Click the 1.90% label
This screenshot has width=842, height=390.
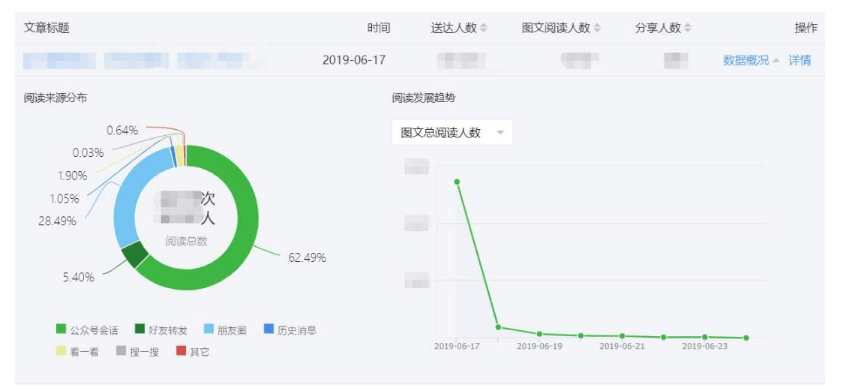72,176
